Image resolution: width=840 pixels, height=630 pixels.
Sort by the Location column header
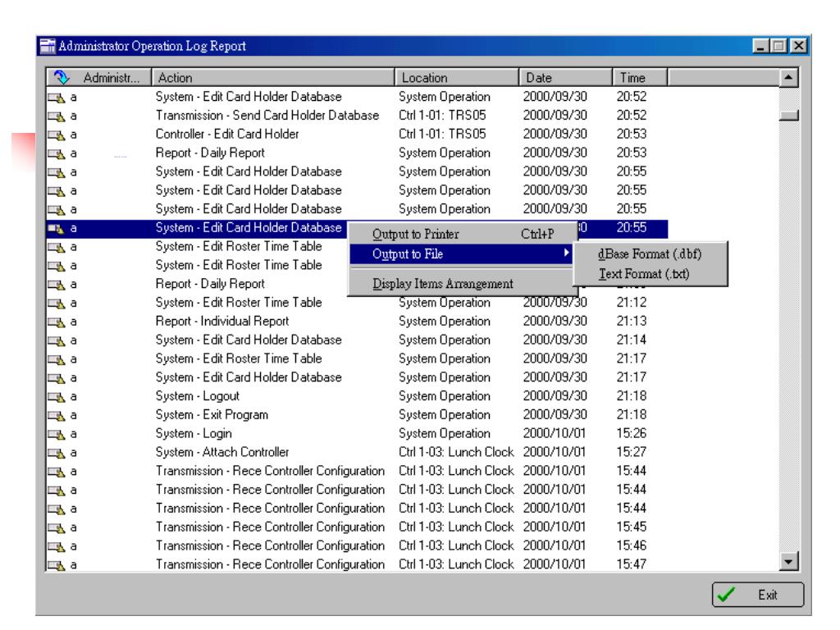click(458, 78)
